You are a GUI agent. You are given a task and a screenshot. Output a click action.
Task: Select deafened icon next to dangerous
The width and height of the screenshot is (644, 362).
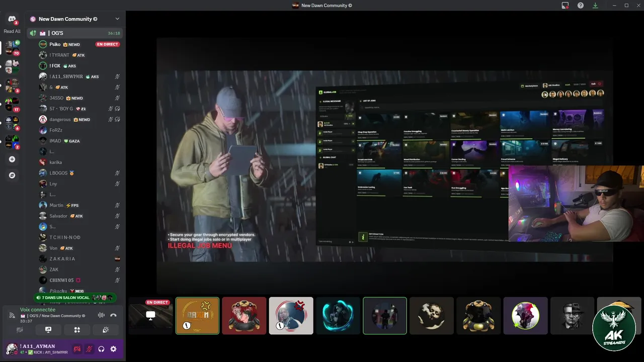coord(117,120)
